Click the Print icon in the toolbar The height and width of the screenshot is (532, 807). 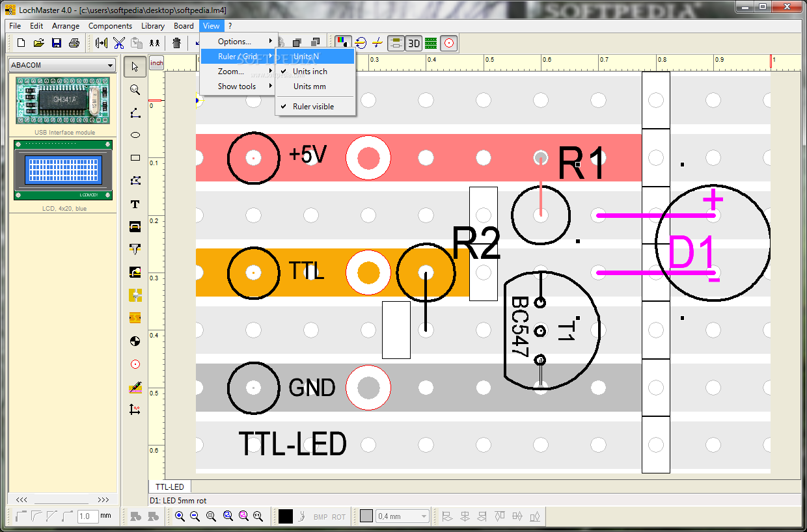[74, 43]
